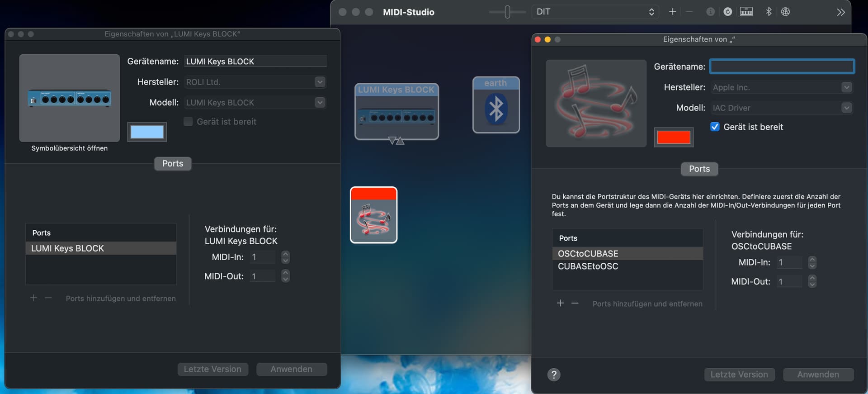This screenshot has height=394, width=868.
Task: Click the 'Du kannst die Portstruktur' description text
Action: point(696,205)
